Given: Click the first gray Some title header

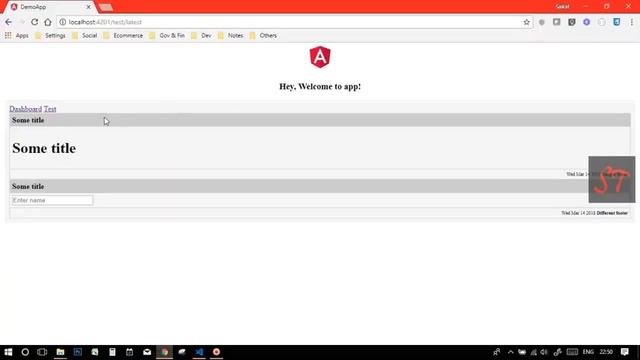Looking at the screenshot, I should (320, 120).
